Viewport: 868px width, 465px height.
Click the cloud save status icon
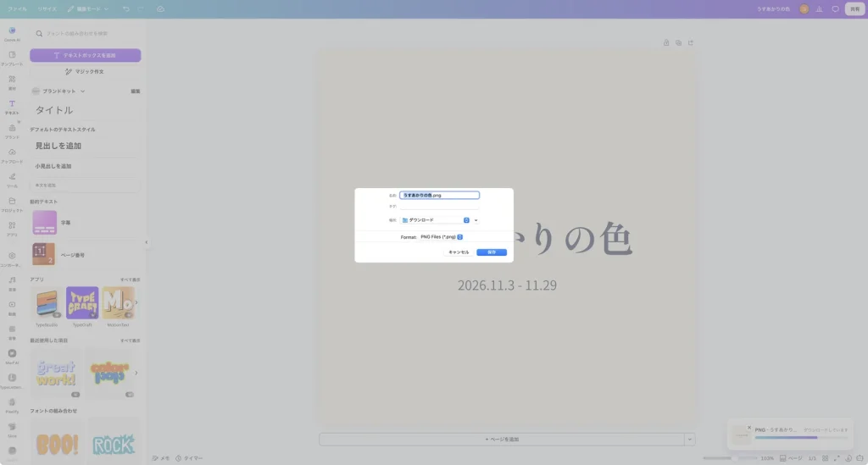(x=160, y=8)
